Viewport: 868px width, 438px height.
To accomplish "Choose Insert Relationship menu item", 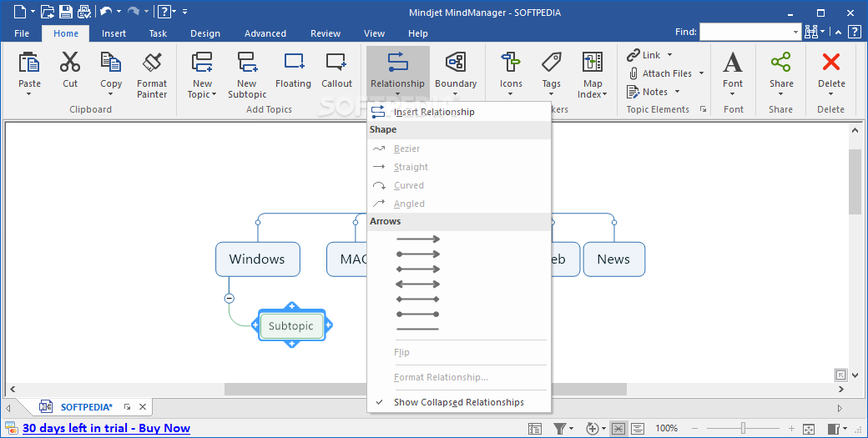I will click(x=459, y=112).
